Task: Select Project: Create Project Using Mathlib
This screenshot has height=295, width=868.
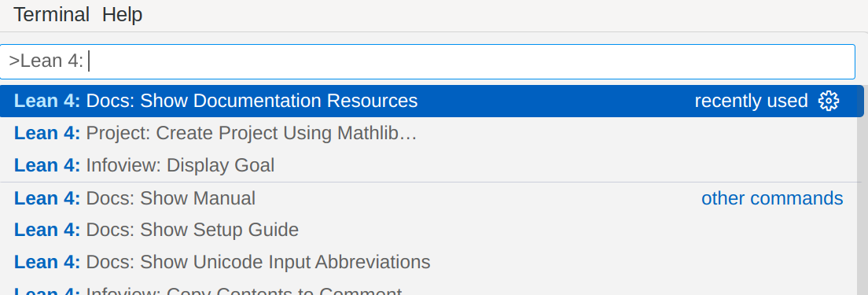Action: pyautogui.click(x=432, y=134)
